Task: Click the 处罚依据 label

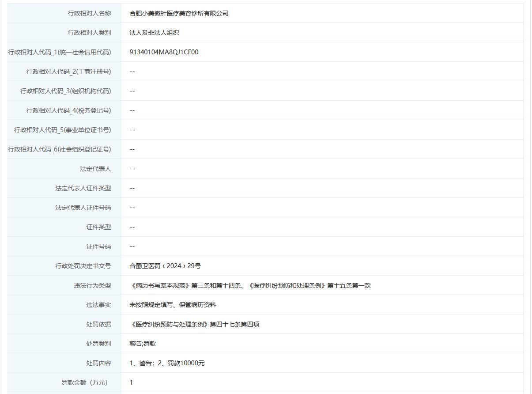Action: click(x=98, y=324)
